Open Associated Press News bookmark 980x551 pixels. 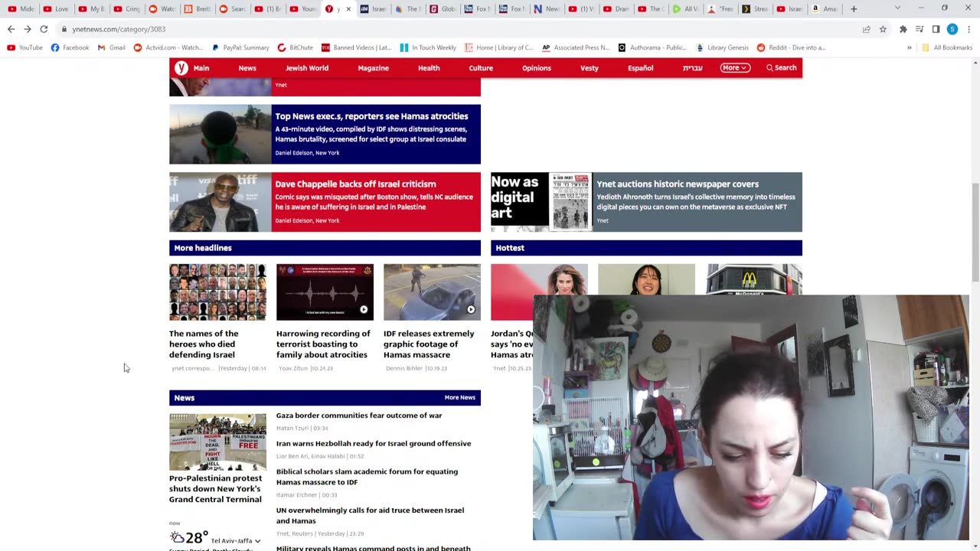point(576,47)
